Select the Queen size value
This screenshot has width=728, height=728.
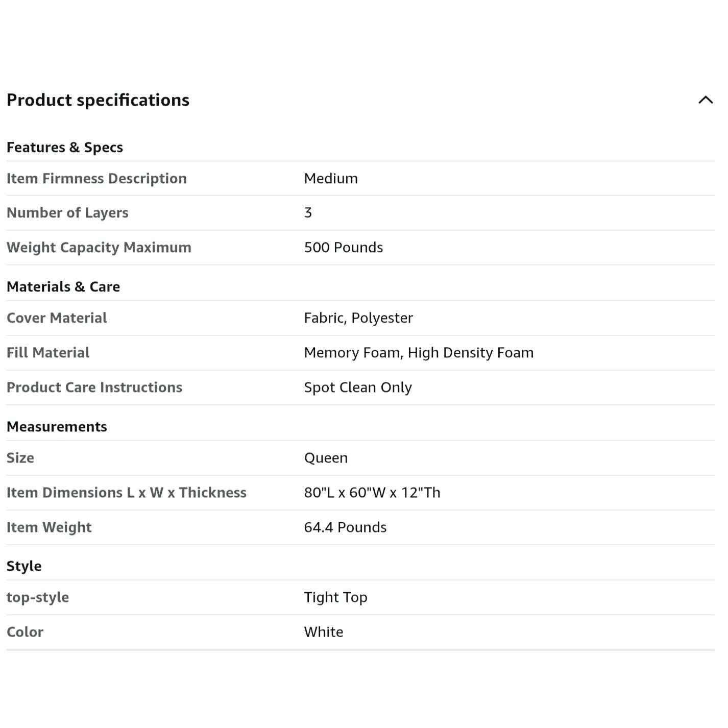click(x=326, y=458)
